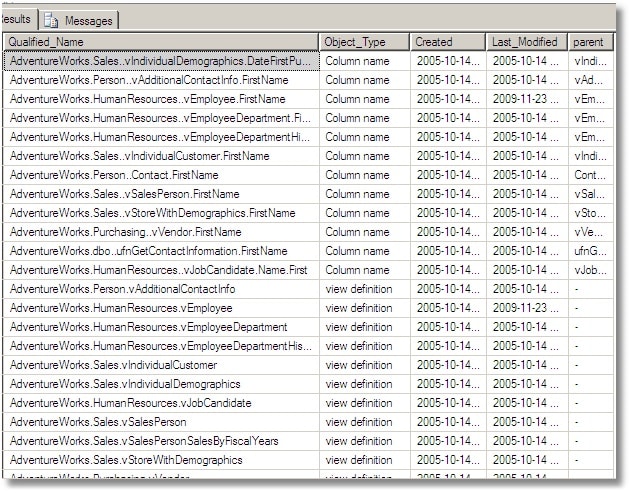Sort by Qualified_Name column header
Viewport: 630px width, 493px height.
tap(161, 42)
